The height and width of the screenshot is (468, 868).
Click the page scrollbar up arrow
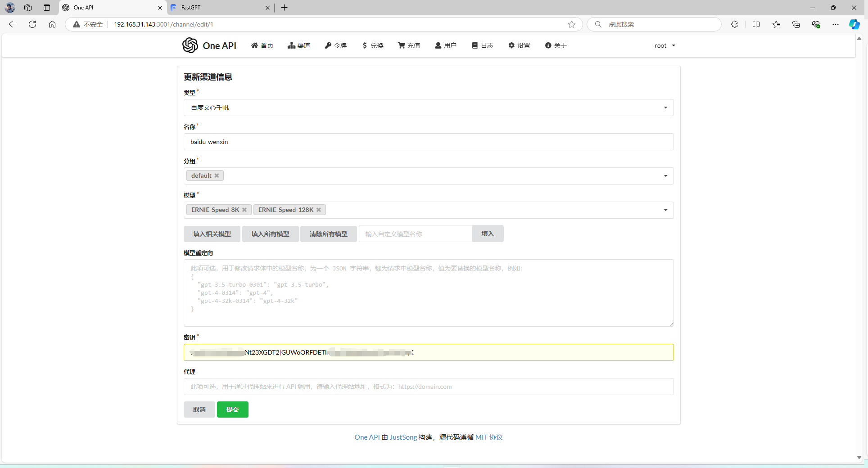859,39
